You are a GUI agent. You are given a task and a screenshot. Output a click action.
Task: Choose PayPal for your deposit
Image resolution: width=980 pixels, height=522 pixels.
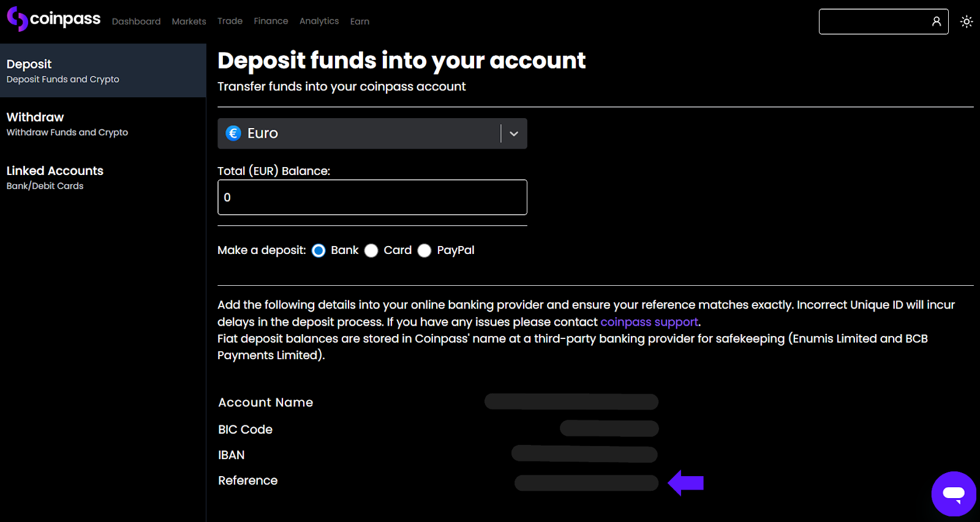pos(424,250)
